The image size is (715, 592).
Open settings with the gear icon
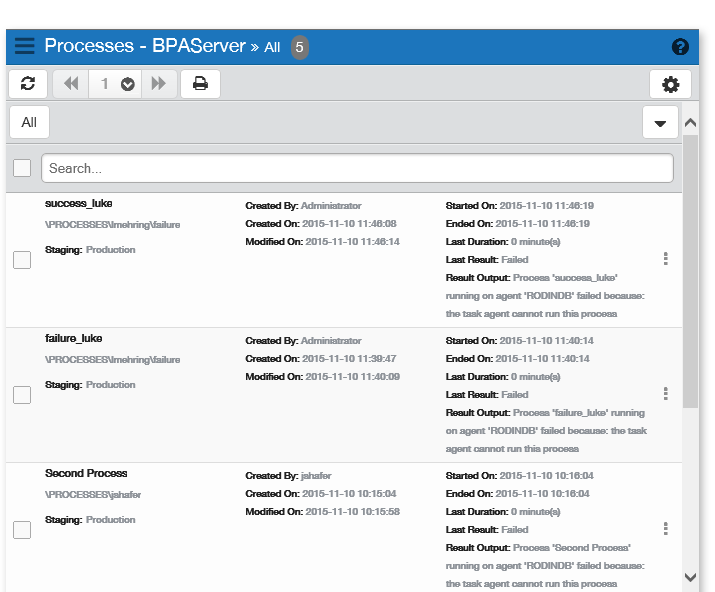click(670, 84)
